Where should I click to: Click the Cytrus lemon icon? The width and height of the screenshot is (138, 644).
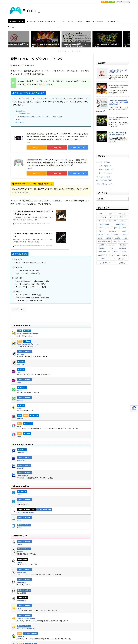click(14, 608)
